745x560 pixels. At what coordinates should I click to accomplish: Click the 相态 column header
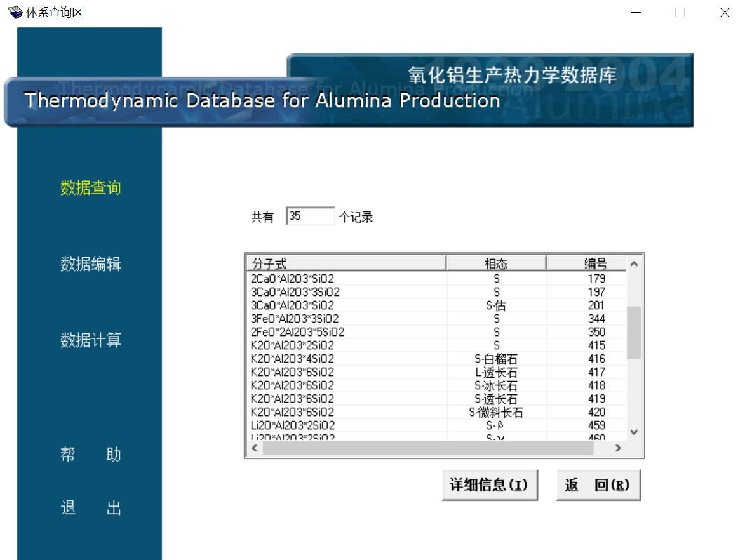pos(496,263)
